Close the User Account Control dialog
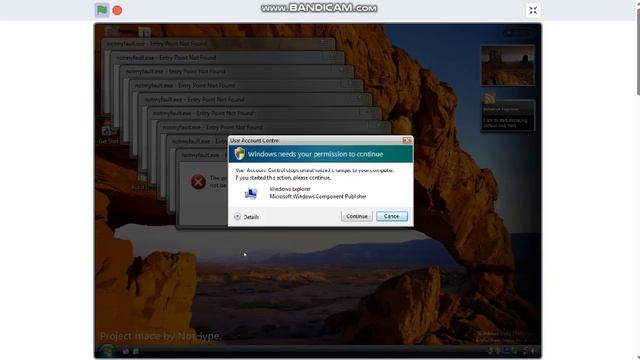The width and height of the screenshot is (640, 360). coord(407,140)
